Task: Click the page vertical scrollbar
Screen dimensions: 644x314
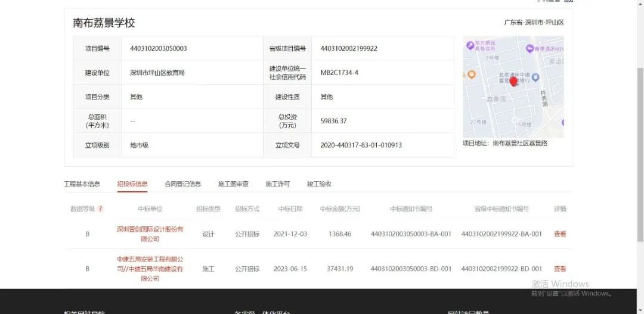Action: 640,156
